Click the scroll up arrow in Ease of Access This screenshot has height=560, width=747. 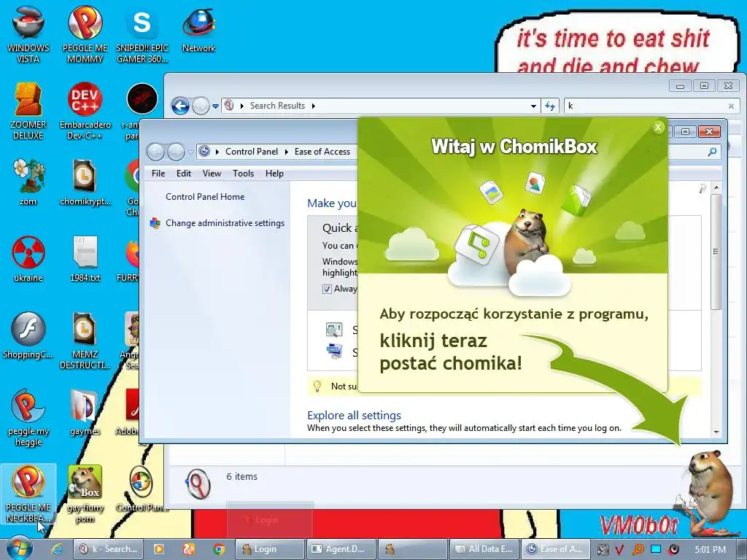coord(716,188)
